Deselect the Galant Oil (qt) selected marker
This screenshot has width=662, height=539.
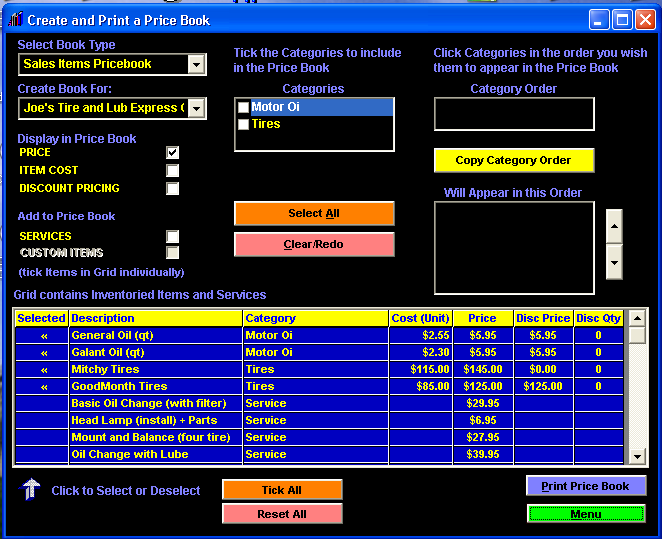tap(42, 352)
